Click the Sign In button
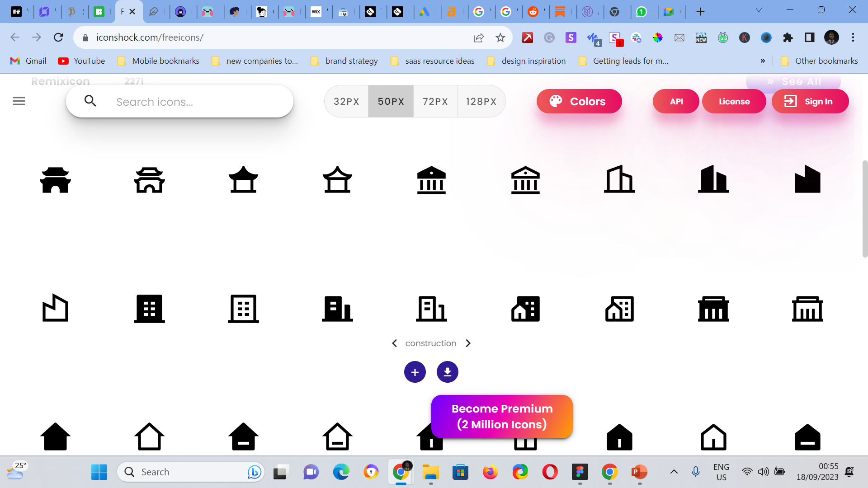The width and height of the screenshot is (868, 488). coord(810,102)
